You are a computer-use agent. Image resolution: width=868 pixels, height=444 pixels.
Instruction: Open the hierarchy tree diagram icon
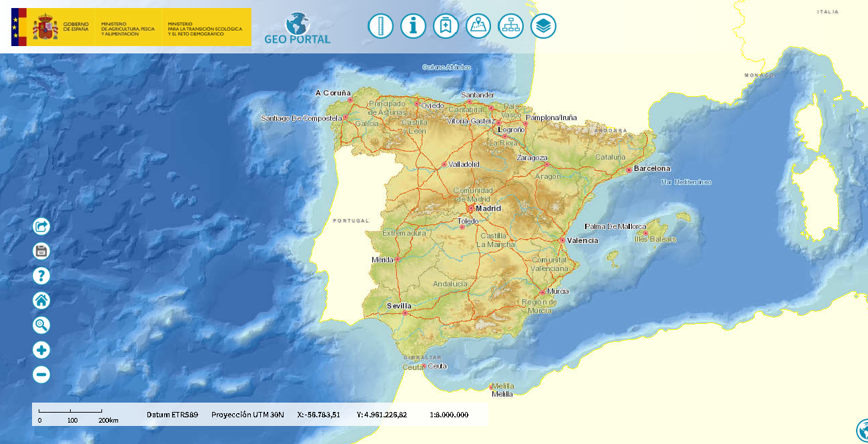(x=511, y=27)
